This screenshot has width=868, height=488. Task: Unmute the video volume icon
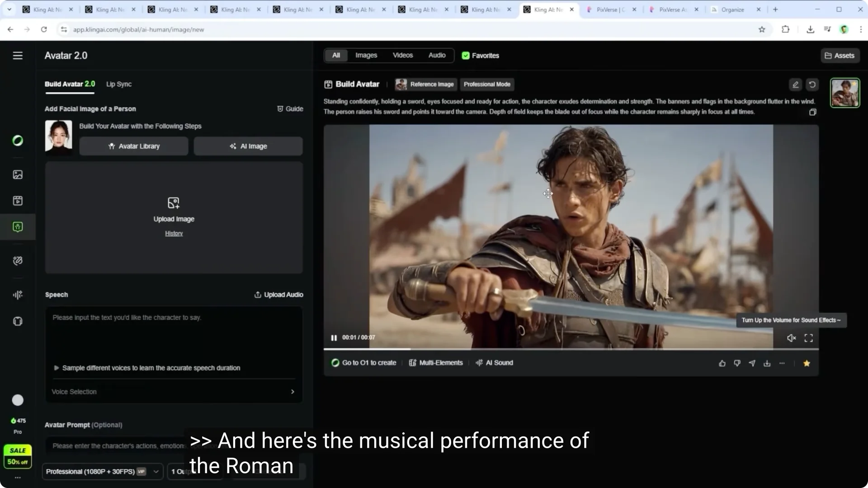click(791, 338)
